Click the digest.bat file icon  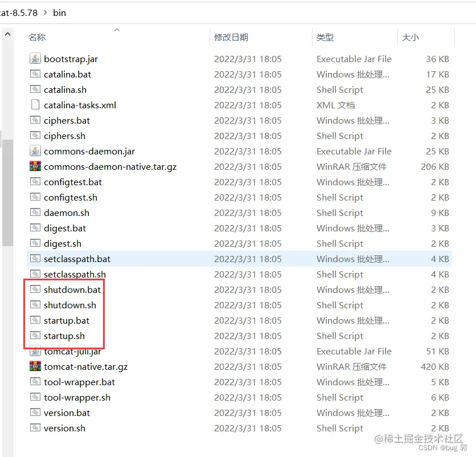35,228
